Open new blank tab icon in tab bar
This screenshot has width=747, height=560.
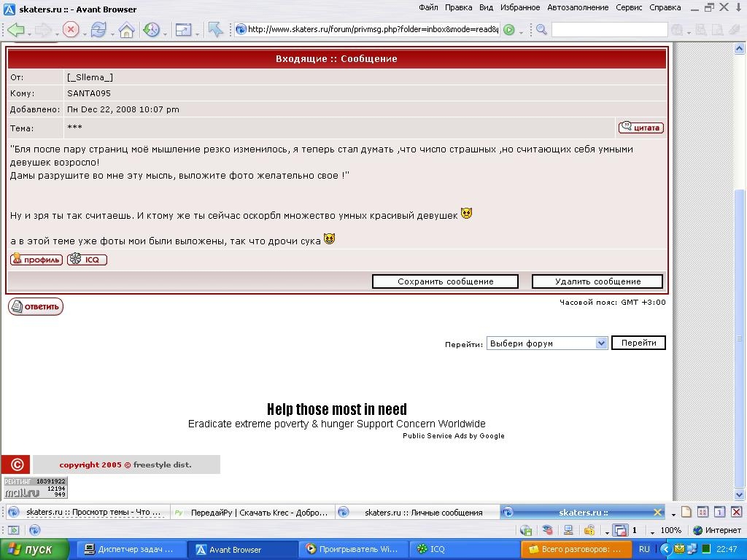coord(686,513)
